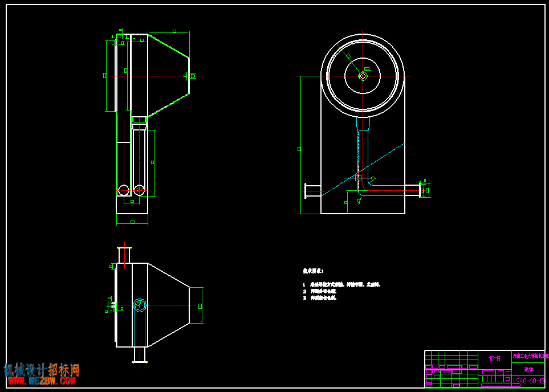Select the overall height dimension line of front view
This screenshot has height=392, width=549.
click(x=301, y=145)
